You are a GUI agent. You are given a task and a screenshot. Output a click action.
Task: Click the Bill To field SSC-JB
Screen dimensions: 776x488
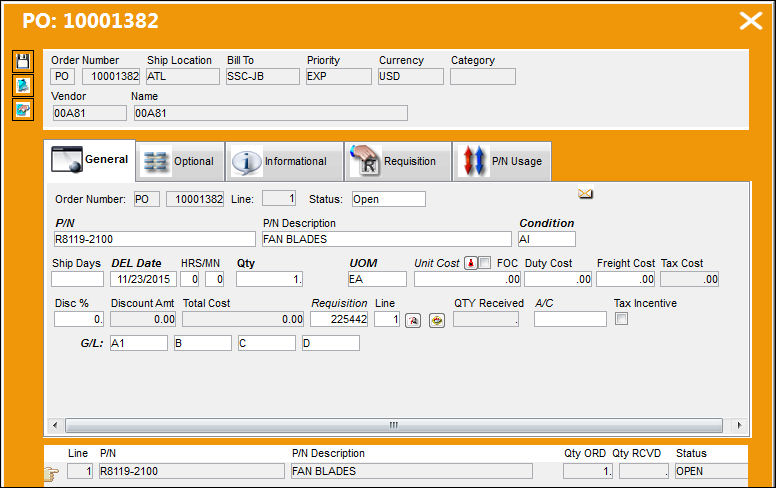[x=263, y=76]
